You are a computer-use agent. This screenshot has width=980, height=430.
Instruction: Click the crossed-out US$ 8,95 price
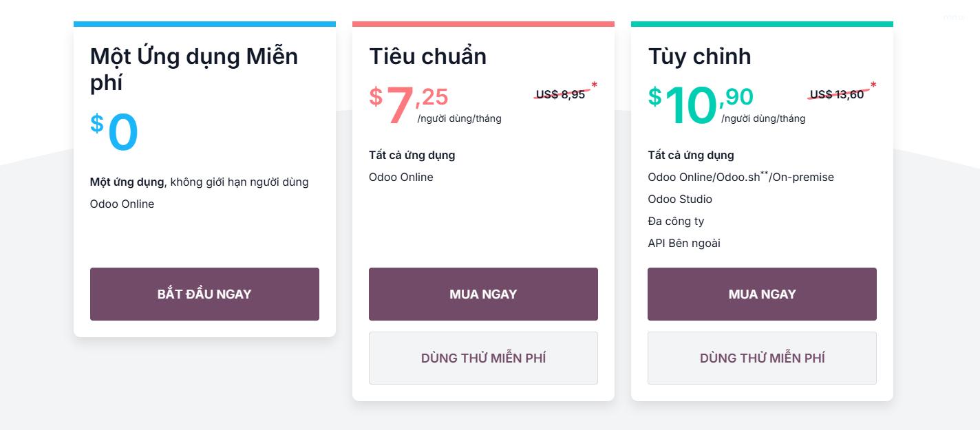(561, 94)
